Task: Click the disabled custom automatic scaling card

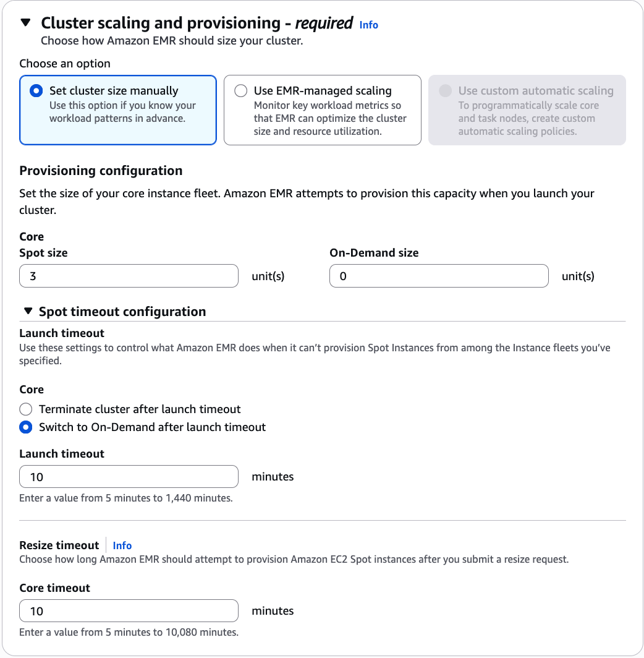Action: 527,109
